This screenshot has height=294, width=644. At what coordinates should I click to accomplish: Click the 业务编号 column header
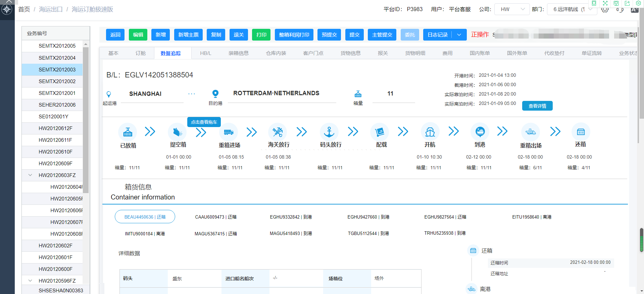56,33
